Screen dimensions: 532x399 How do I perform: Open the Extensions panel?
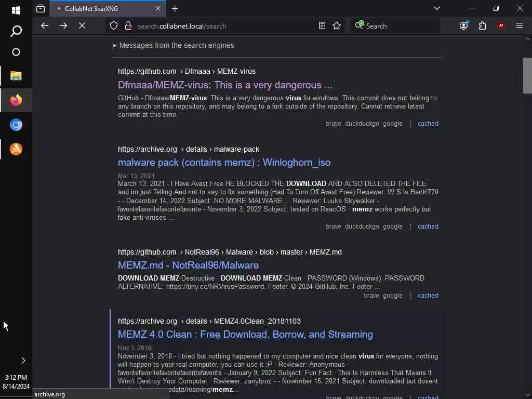pos(482,26)
